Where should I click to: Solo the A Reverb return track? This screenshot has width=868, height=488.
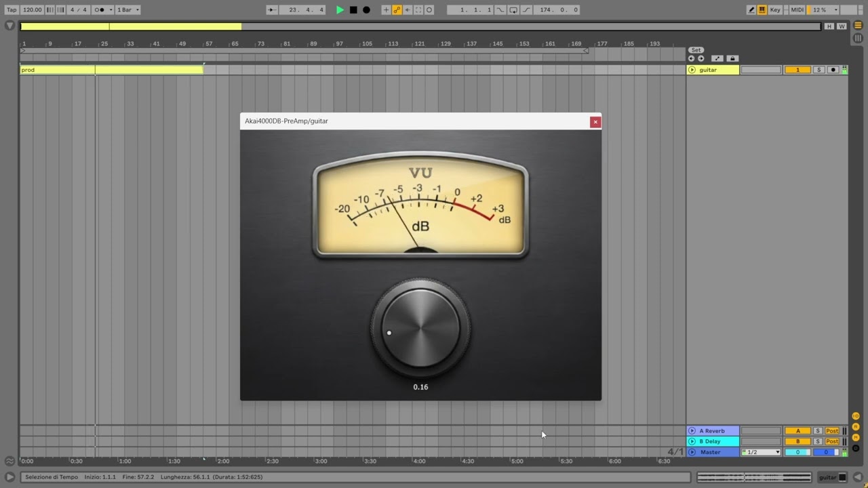[818, 430]
